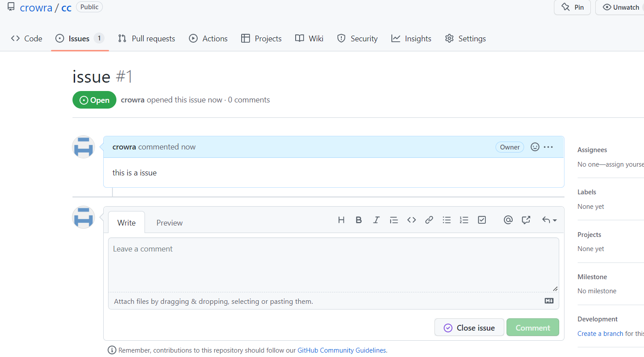Open the cc repository link
Screen dimensions: 644x357
tap(66, 7)
